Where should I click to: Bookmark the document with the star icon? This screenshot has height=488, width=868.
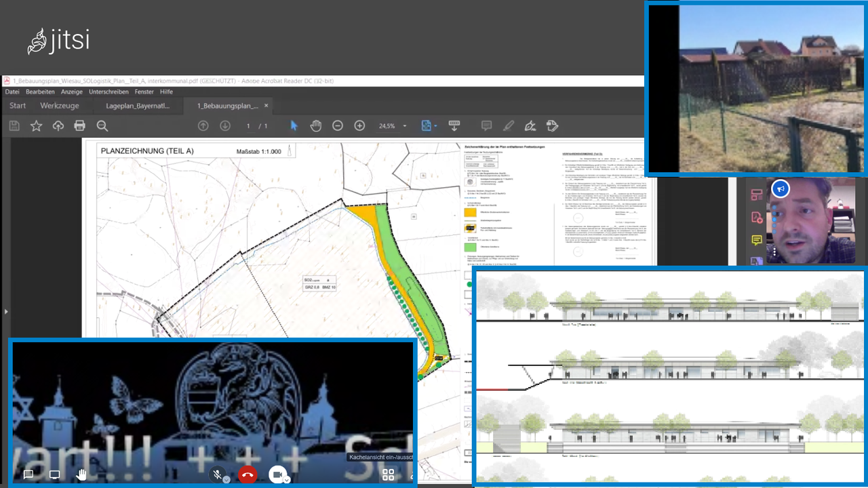[36, 126]
